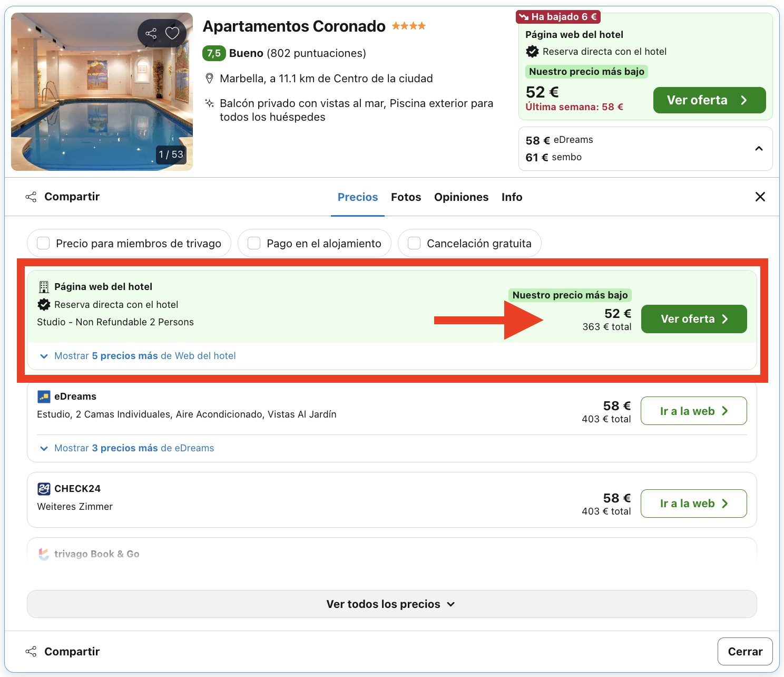Click the green Ver oferta button
784x677 pixels.
click(693, 319)
